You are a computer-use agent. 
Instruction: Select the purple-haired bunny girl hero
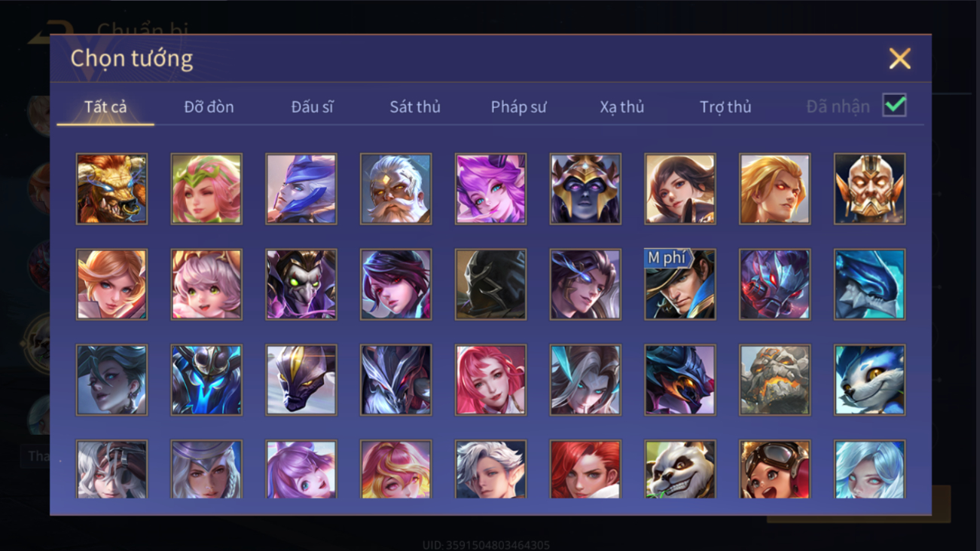click(490, 189)
